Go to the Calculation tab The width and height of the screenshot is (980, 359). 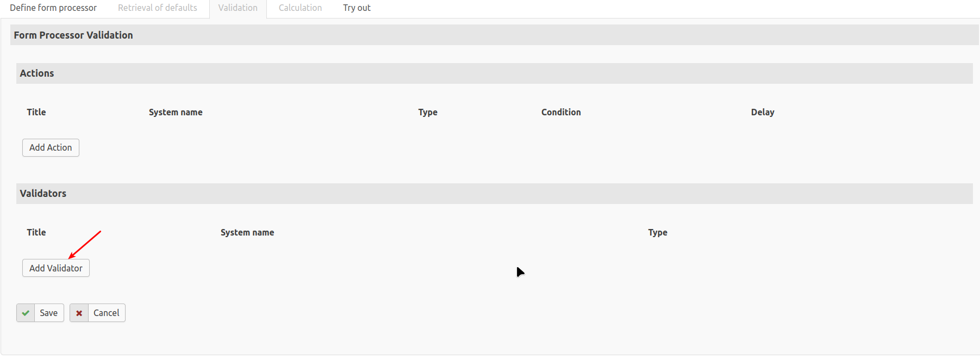tap(300, 8)
